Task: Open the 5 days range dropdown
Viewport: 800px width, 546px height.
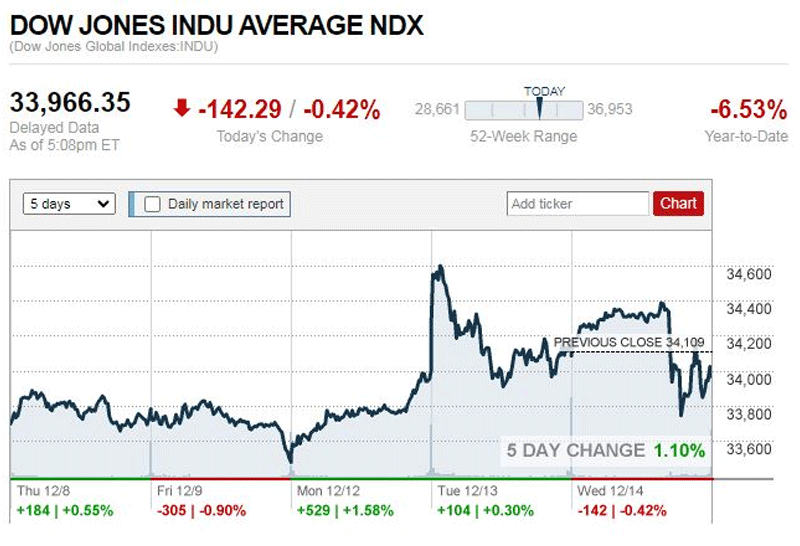Action: pos(70,204)
